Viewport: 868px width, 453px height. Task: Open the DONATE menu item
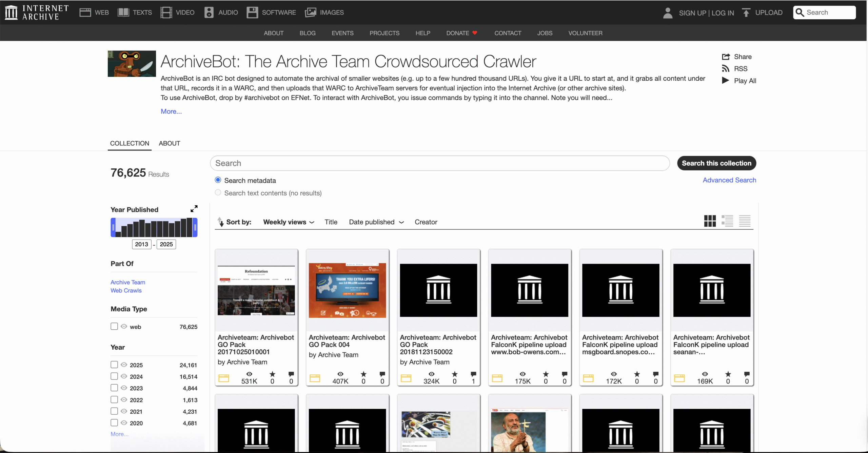461,33
